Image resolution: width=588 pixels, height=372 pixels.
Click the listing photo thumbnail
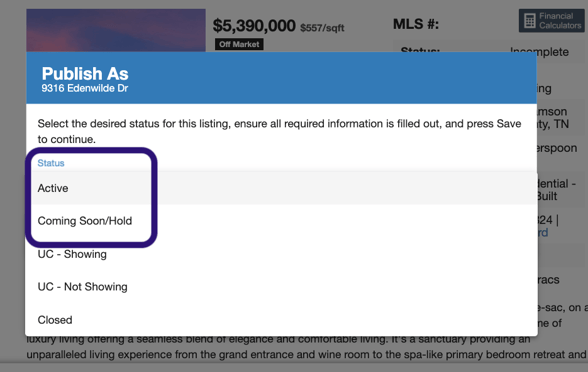point(116,30)
